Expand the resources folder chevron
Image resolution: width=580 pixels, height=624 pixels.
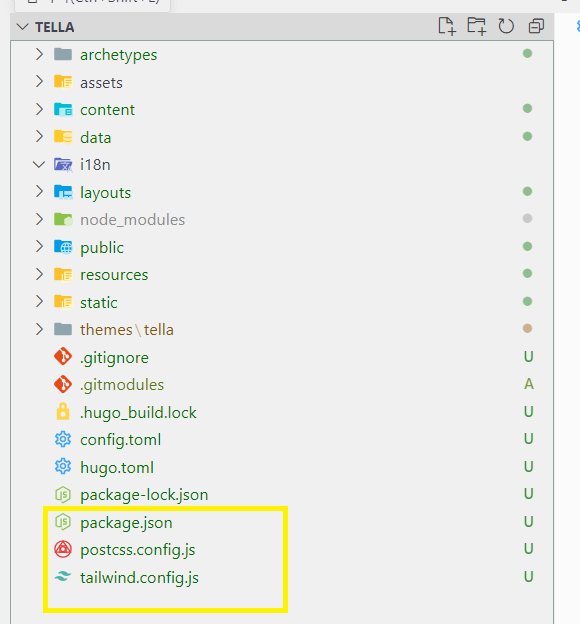pos(39,274)
